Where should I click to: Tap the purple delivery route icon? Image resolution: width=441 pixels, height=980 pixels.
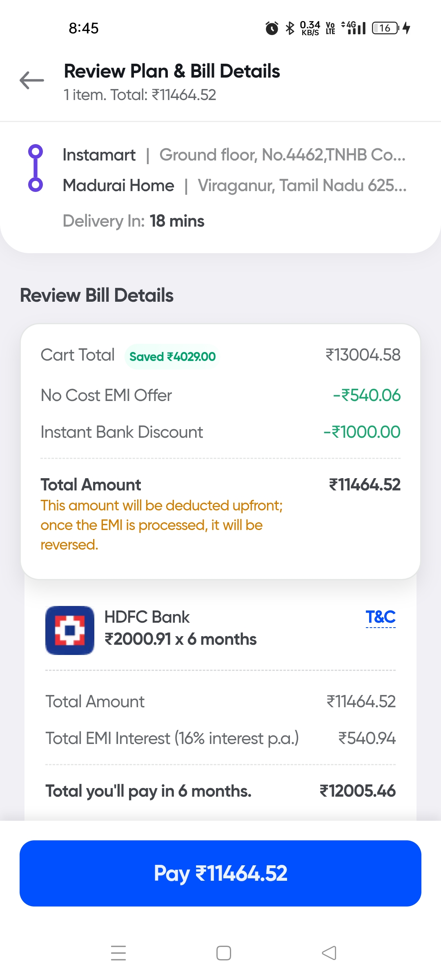click(x=36, y=168)
